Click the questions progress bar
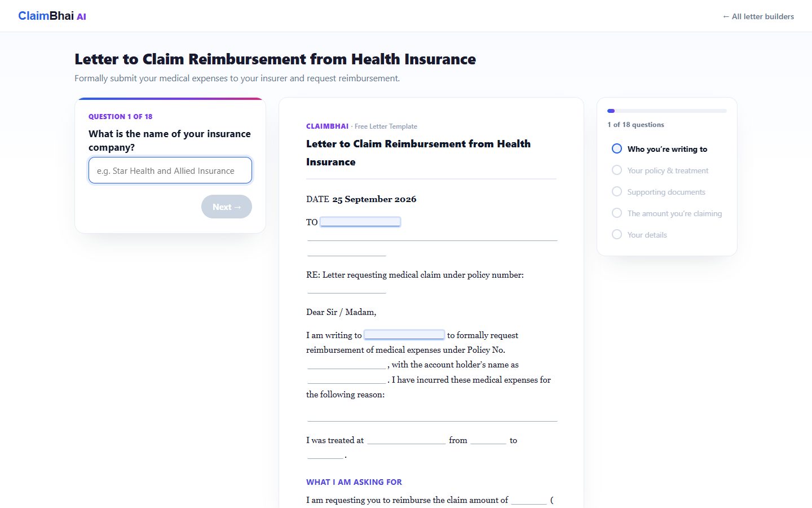This screenshot has width=812, height=508. tap(667, 111)
